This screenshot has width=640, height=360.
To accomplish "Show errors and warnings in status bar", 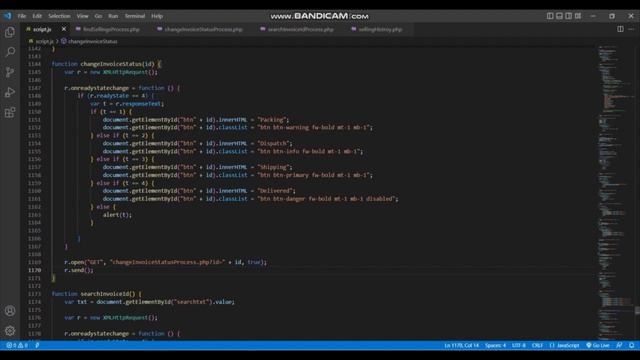I will click(17, 345).
